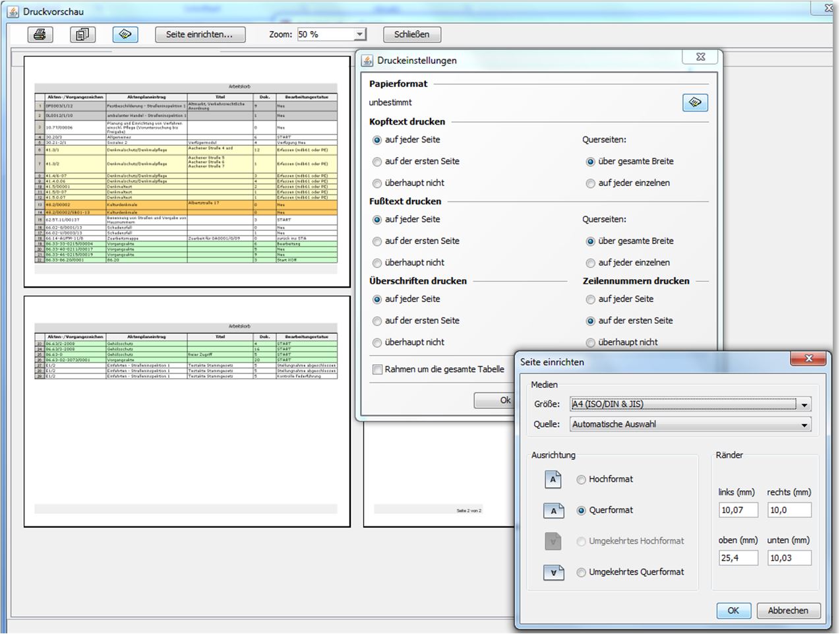Click the printer icon in toolbar
Screen dimensions: 840x634
pos(40,34)
